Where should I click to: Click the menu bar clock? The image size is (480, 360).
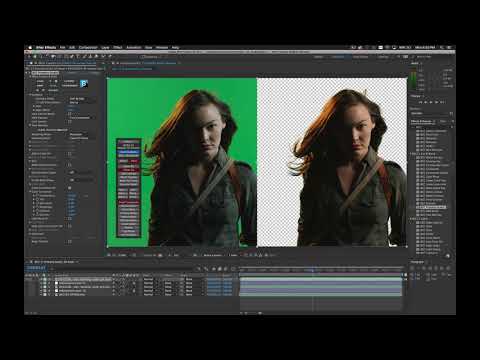tap(425, 47)
